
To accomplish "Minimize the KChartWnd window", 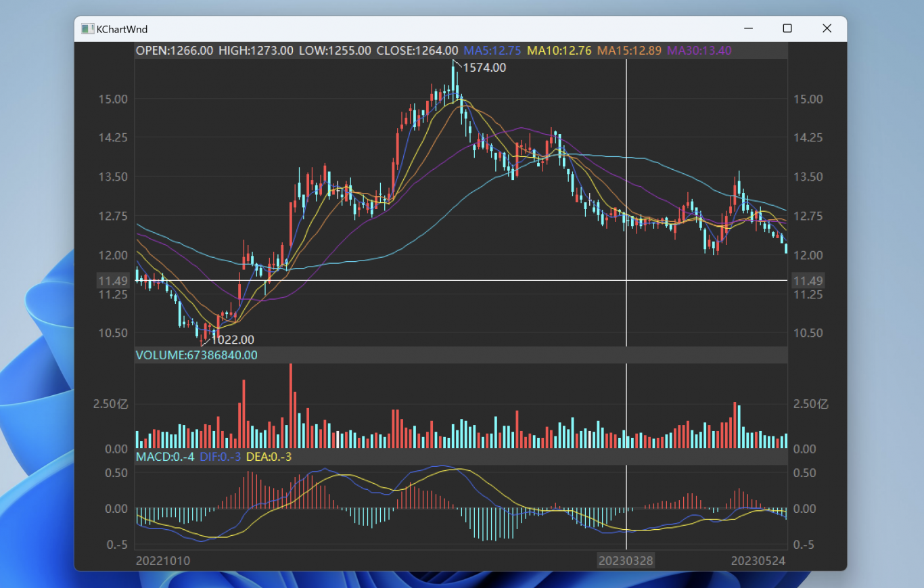I will (749, 28).
